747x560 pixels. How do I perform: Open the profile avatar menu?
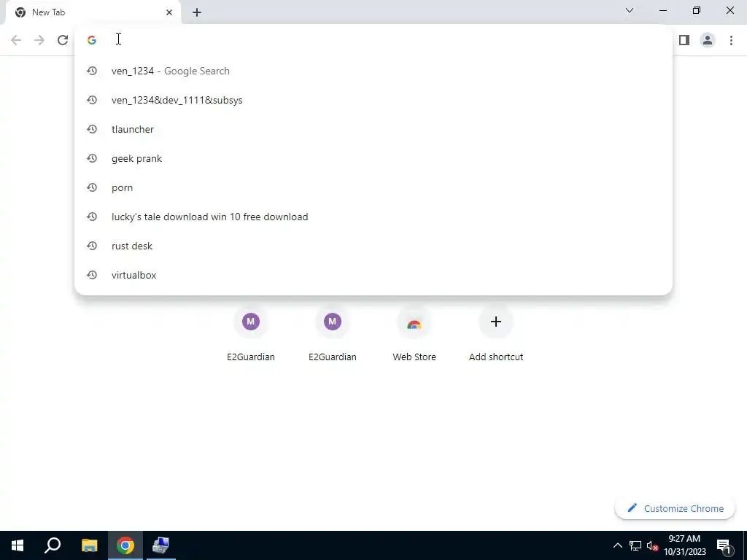pyautogui.click(x=708, y=40)
